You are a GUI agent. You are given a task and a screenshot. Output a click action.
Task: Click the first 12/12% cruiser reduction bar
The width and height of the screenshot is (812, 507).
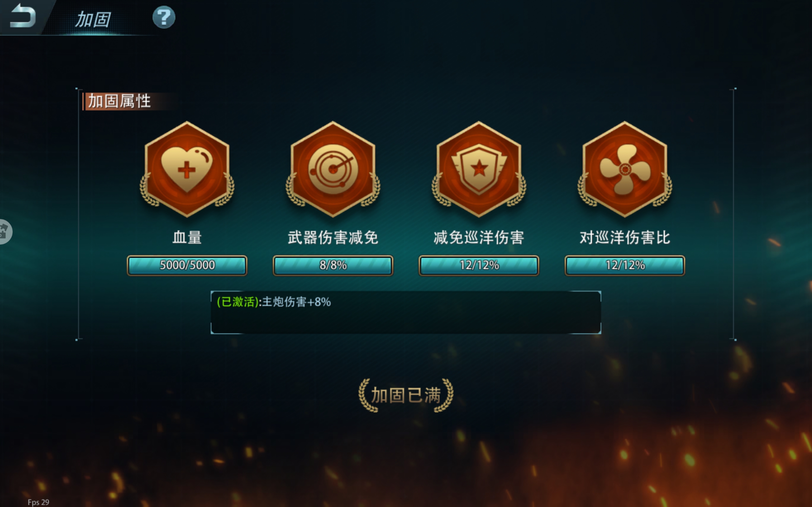coord(479,266)
